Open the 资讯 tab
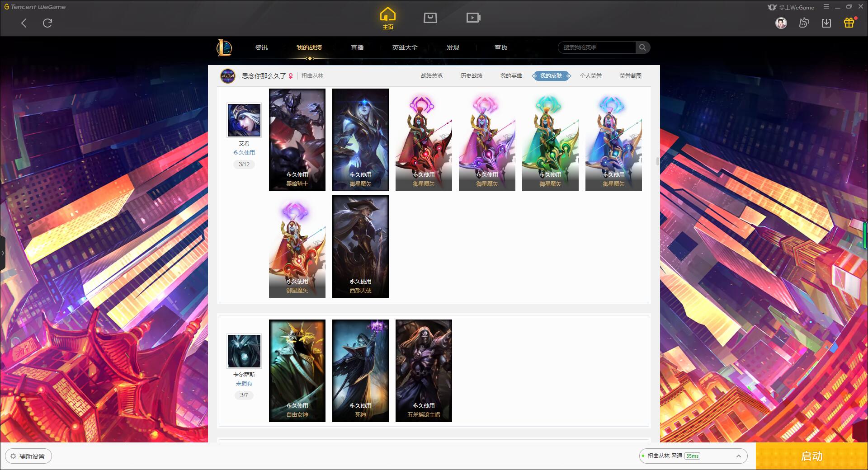Image resolution: width=868 pixels, height=470 pixels. 261,47
